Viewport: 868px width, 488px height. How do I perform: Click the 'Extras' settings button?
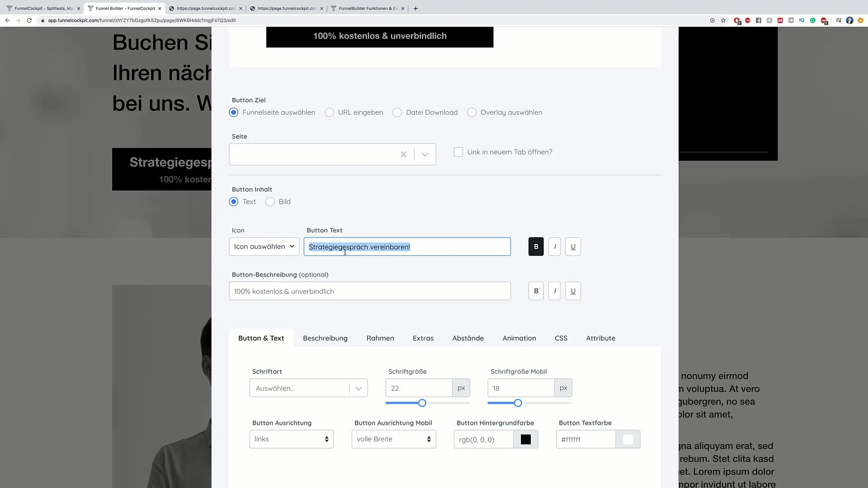pyautogui.click(x=423, y=338)
